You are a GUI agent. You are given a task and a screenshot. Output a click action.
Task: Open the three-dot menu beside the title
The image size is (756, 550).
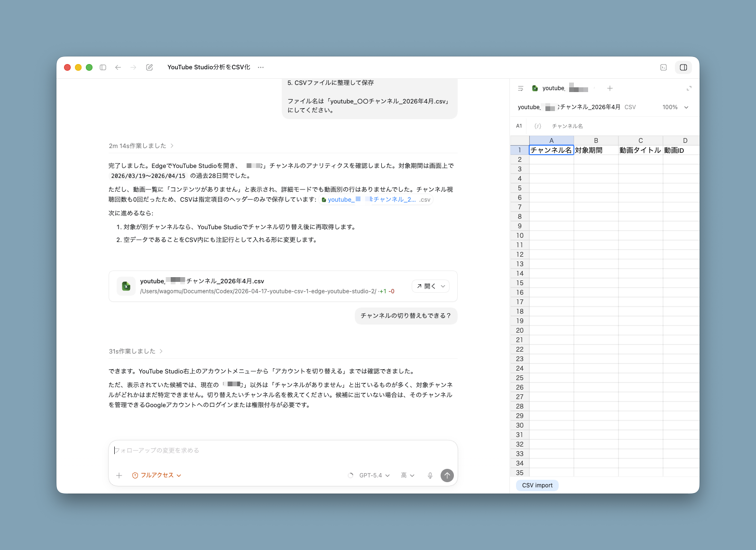point(261,67)
